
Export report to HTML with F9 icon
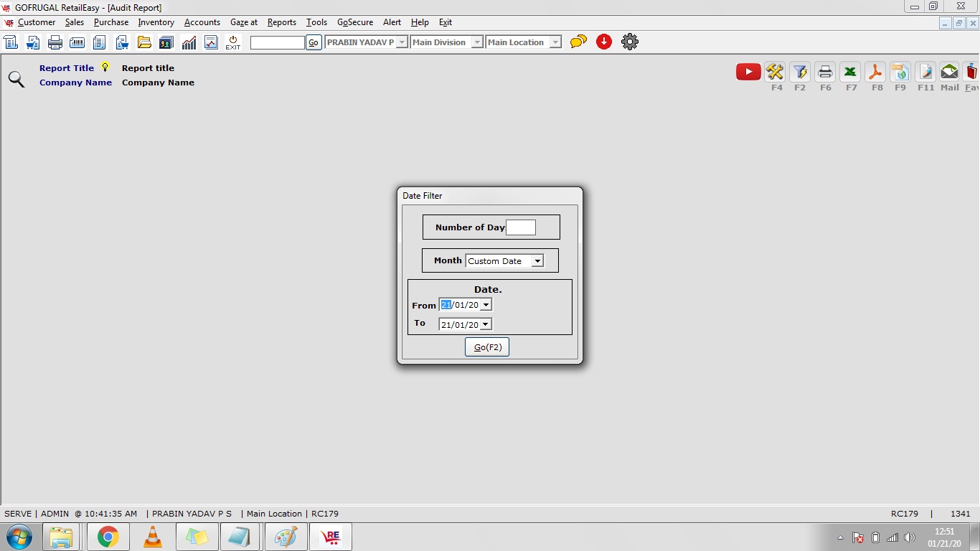tap(900, 72)
